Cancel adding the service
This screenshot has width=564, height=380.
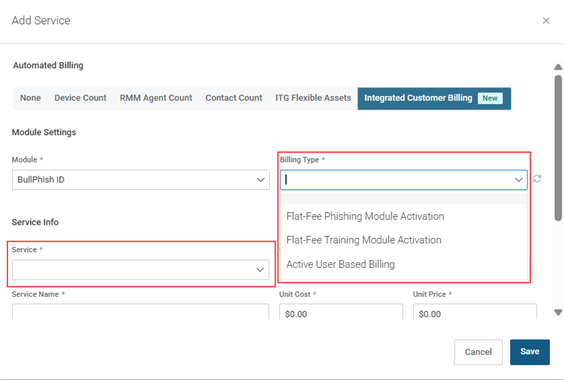(478, 352)
